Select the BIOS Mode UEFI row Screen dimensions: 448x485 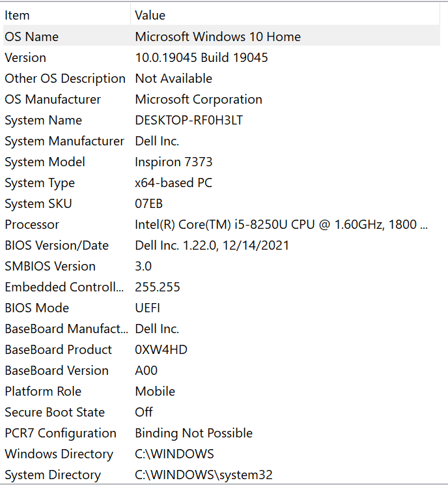point(221,308)
